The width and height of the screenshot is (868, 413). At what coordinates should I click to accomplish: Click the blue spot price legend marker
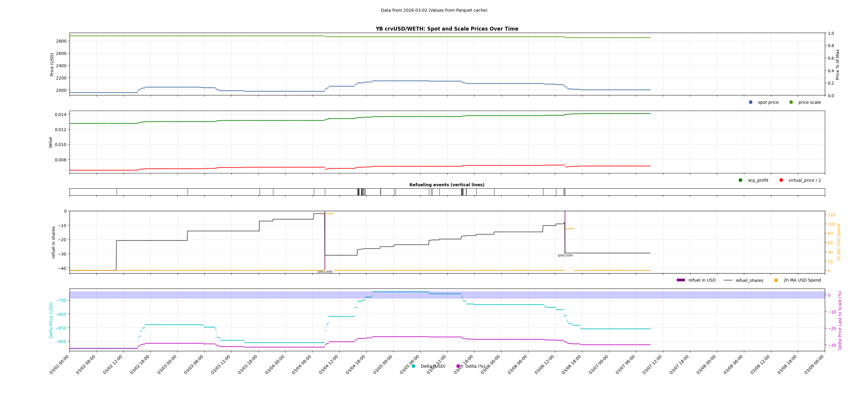pos(751,102)
